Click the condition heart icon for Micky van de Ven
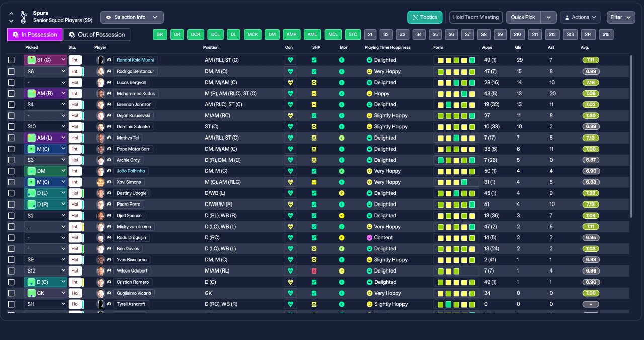This screenshot has width=644, height=340. pos(290,227)
